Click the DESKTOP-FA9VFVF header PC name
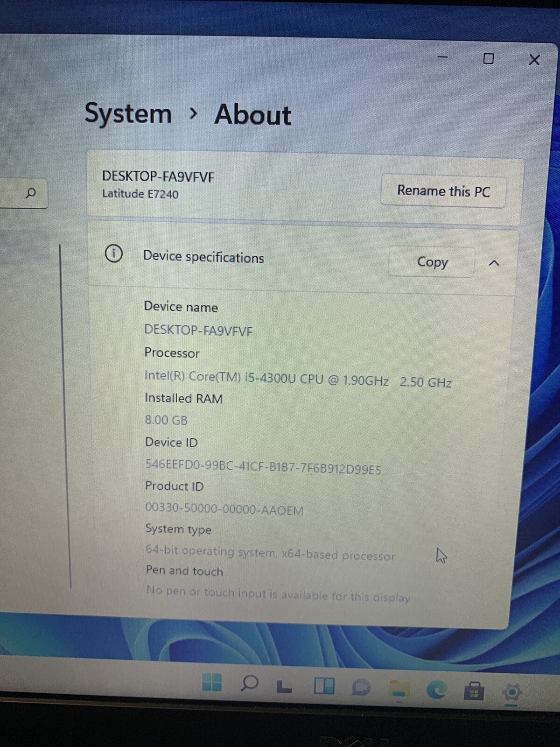The image size is (560, 747). coord(158,176)
